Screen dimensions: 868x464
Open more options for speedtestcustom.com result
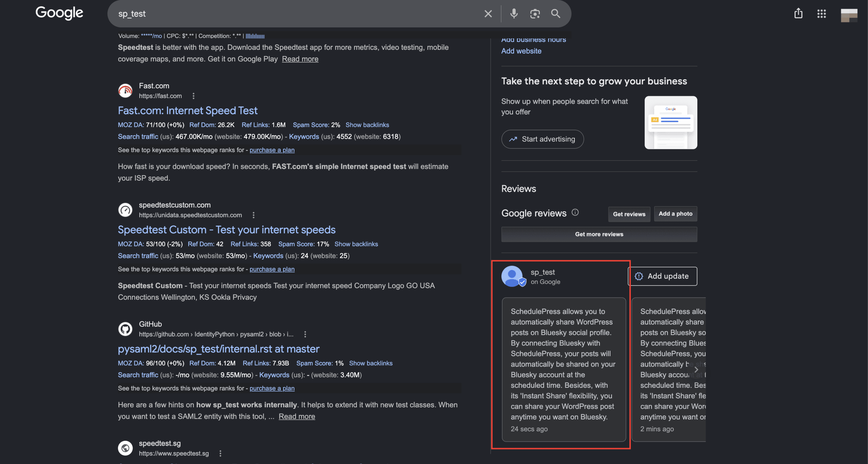pyautogui.click(x=254, y=215)
